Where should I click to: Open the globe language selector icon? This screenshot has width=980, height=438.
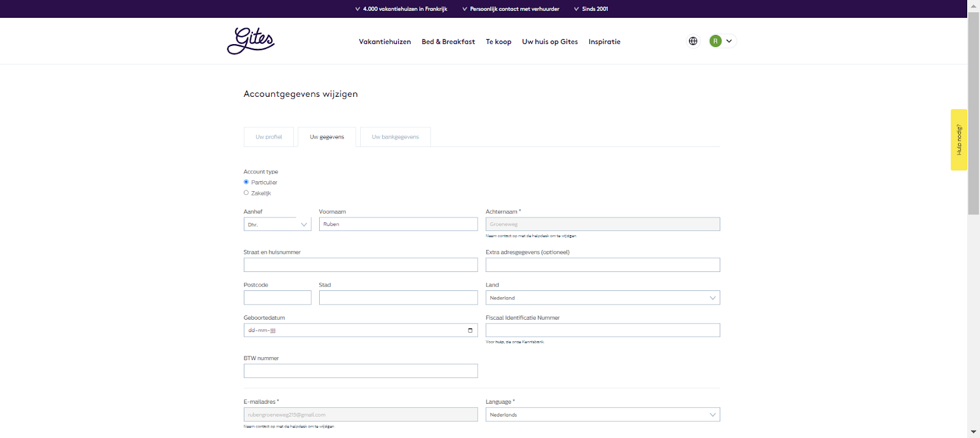tap(693, 41)
